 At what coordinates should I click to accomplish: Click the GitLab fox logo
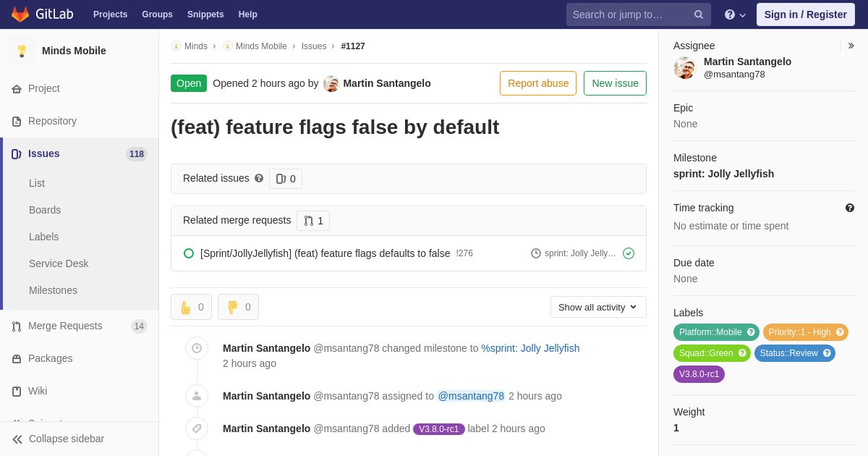point(20,14)
